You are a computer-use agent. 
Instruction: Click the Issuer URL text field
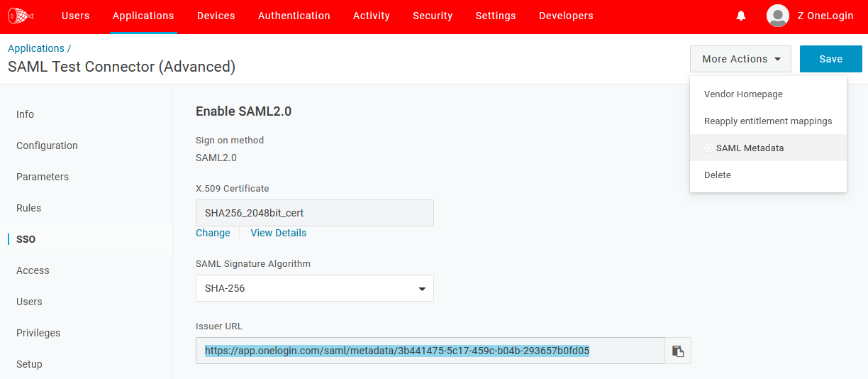tap(430, 351)
